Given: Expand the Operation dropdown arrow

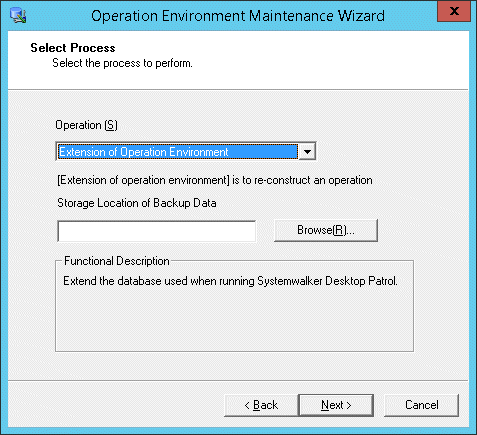Looking at the screenshot, I should pos(307,152).
